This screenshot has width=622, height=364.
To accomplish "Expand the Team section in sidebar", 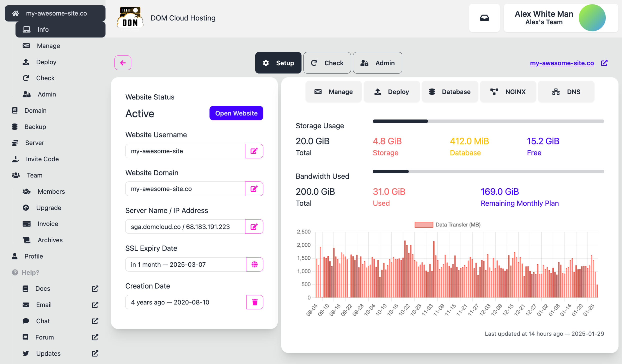I will [x=34, y=175].
